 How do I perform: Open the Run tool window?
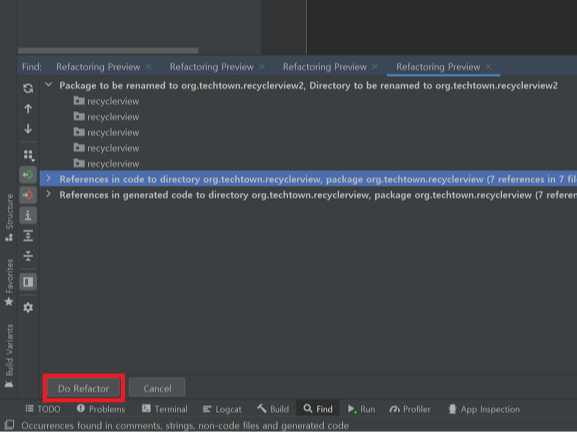pos(361,409)
